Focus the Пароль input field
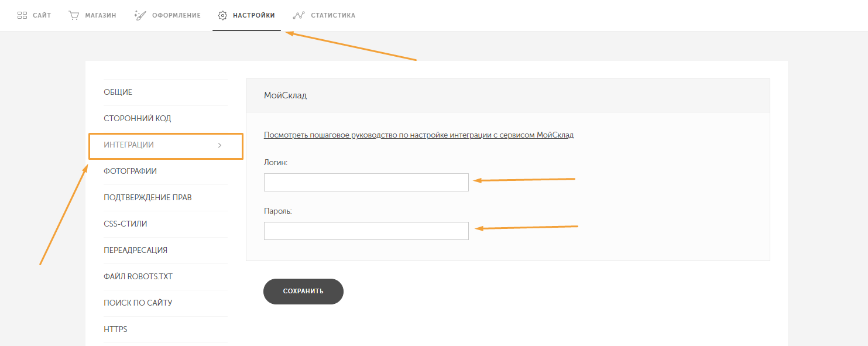 (366, 231)
